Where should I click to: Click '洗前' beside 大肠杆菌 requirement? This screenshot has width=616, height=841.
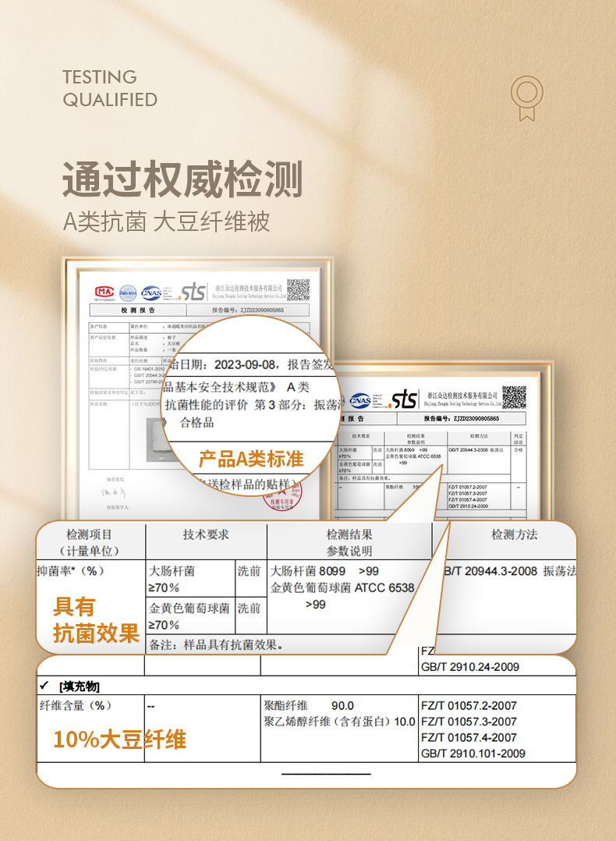tap(249, 571)
